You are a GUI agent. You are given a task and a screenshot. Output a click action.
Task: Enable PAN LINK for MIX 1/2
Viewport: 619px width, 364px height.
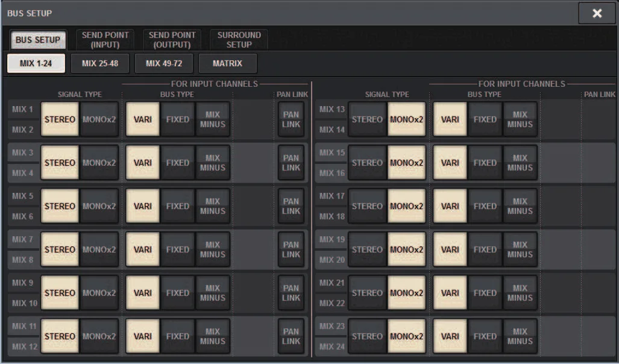tap(291, 119)
